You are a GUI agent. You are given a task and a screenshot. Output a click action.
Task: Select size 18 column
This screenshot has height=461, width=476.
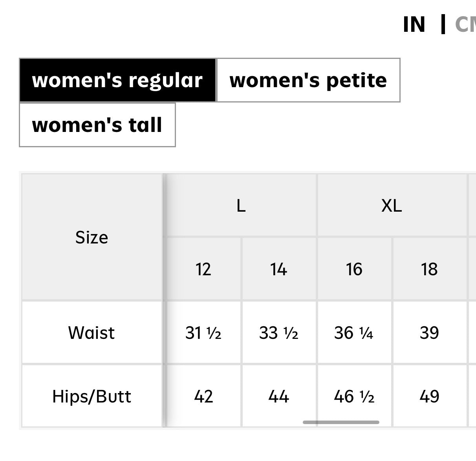(429, 269)
